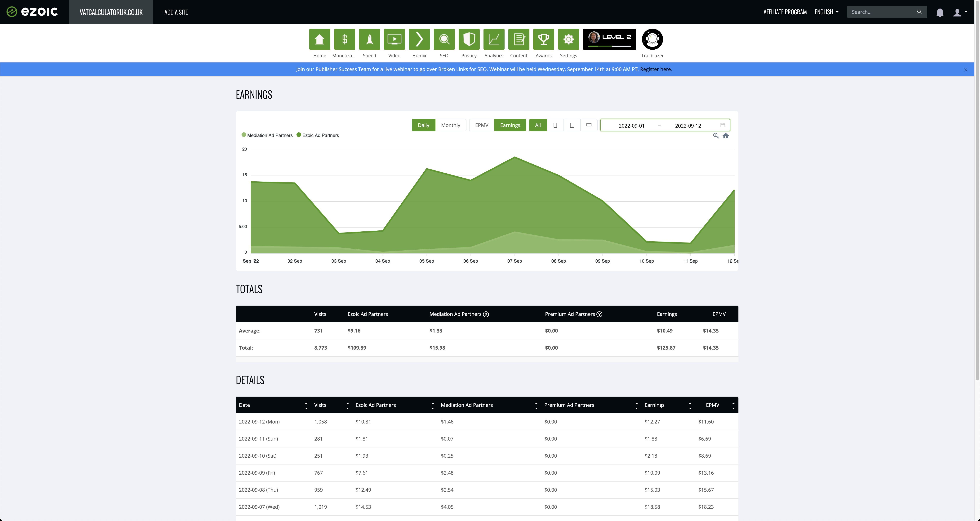The image size is (980, 521).
Task: Select the 2022-09-10 (Sat) row date
Action: pos(258,456)
